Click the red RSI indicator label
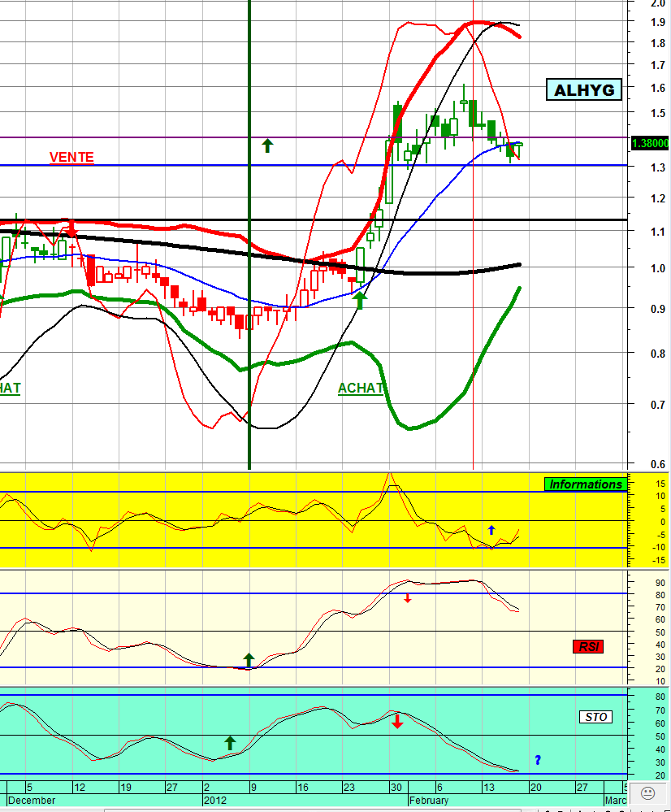This screenshot has width=671, height=812. click(x=588, y=646)
